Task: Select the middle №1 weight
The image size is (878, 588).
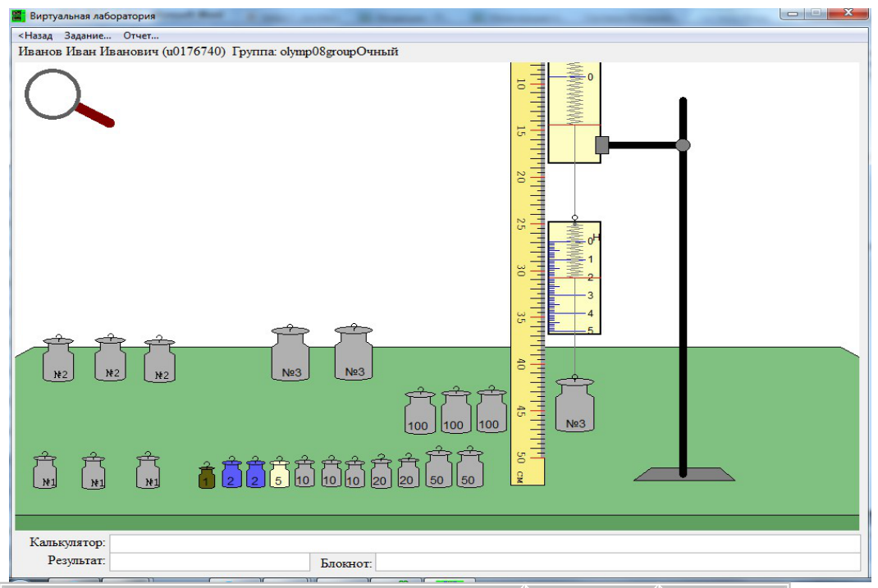Action: point(94,471)
